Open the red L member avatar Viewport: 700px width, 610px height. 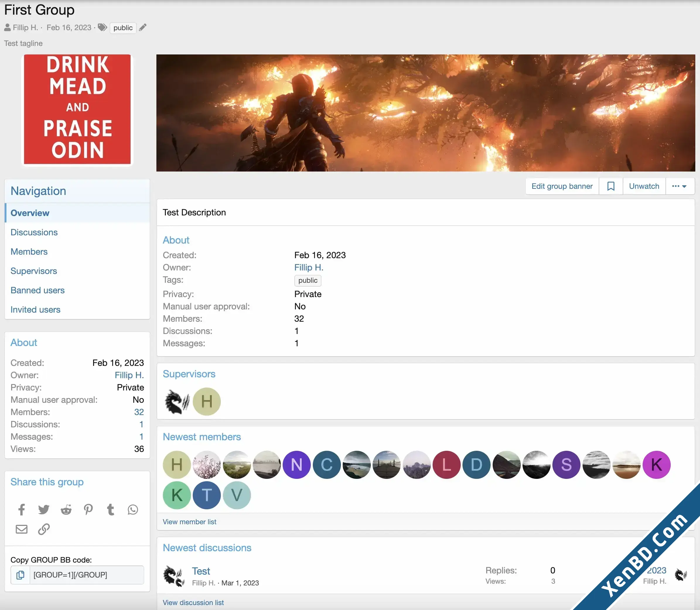tap(447, 465)
